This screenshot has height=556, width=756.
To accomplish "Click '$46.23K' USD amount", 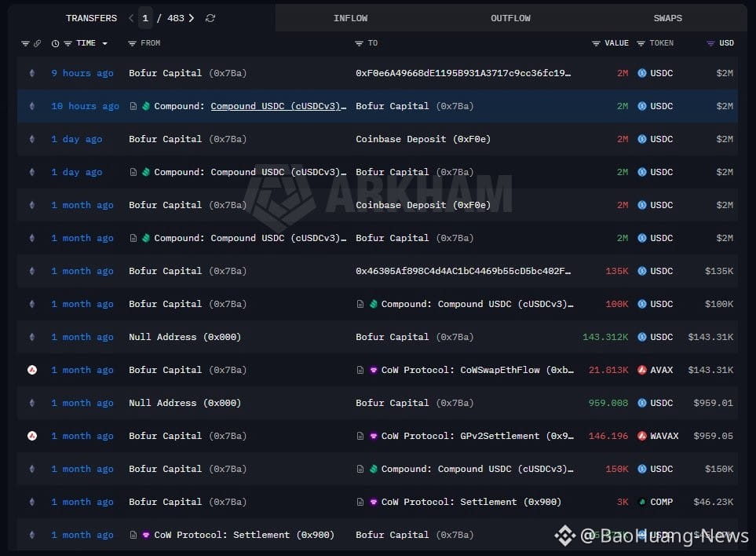I will click(x=713, y=502).
